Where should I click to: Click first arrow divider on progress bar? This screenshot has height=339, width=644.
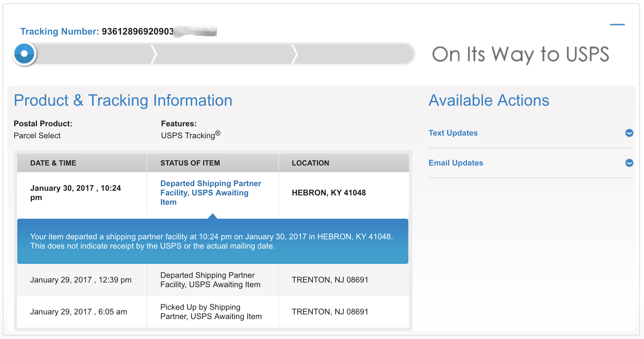tap(154, 54)
